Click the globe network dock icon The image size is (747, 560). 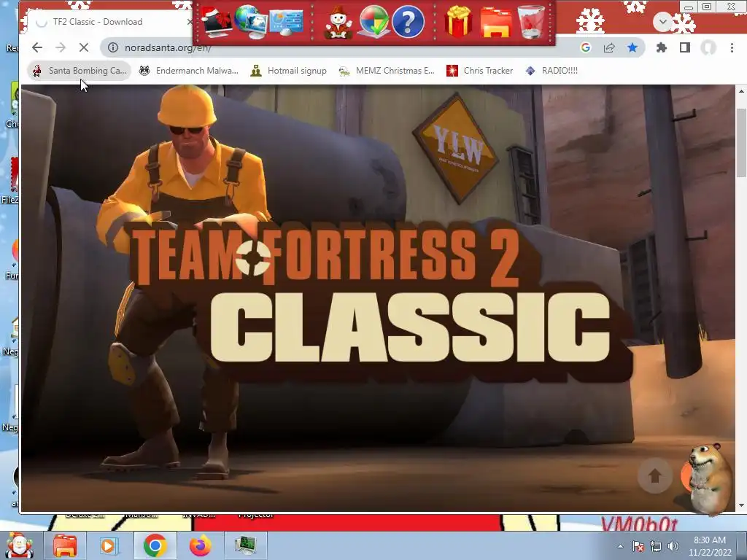coord(251,22)
